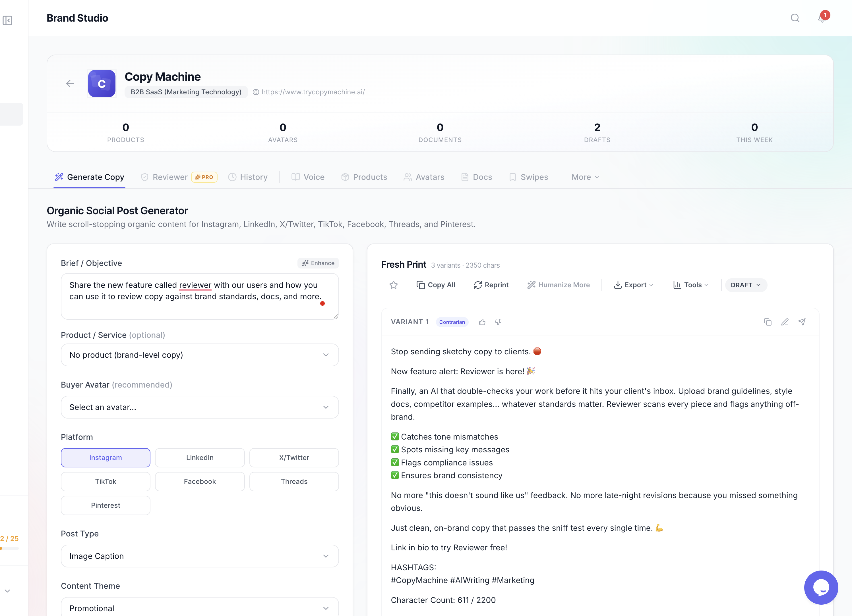The image size is (852, 616).
Task: Select X/Twitter as the platform
Action: pos(294,457)
